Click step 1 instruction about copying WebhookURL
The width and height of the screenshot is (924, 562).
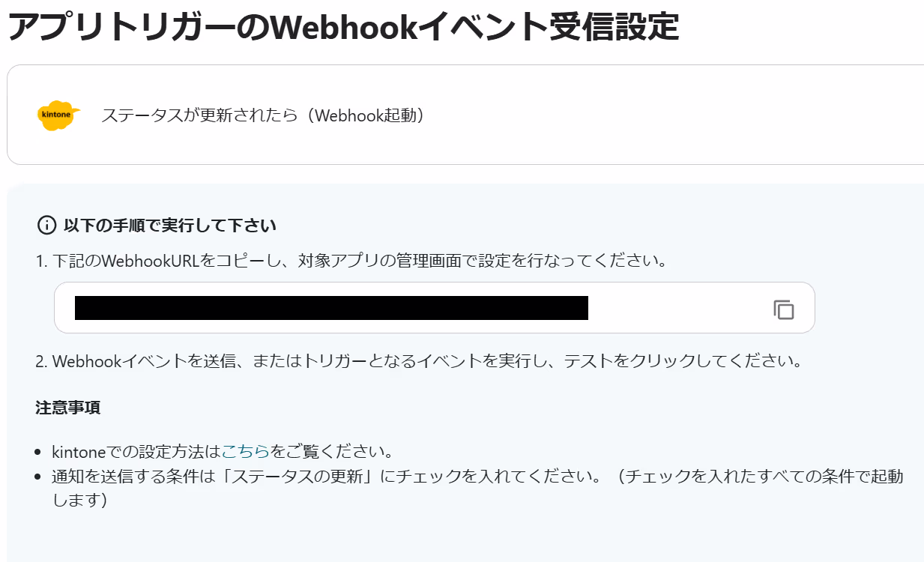[x=351, y=262]
